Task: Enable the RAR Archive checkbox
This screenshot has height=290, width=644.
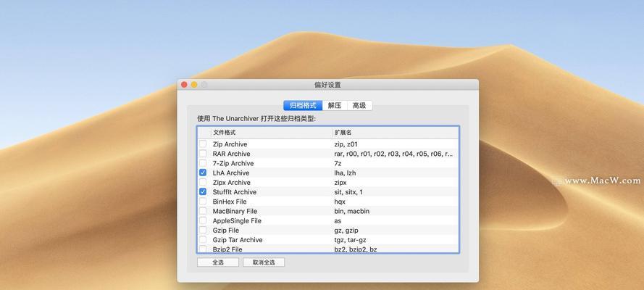Action: 203,154
